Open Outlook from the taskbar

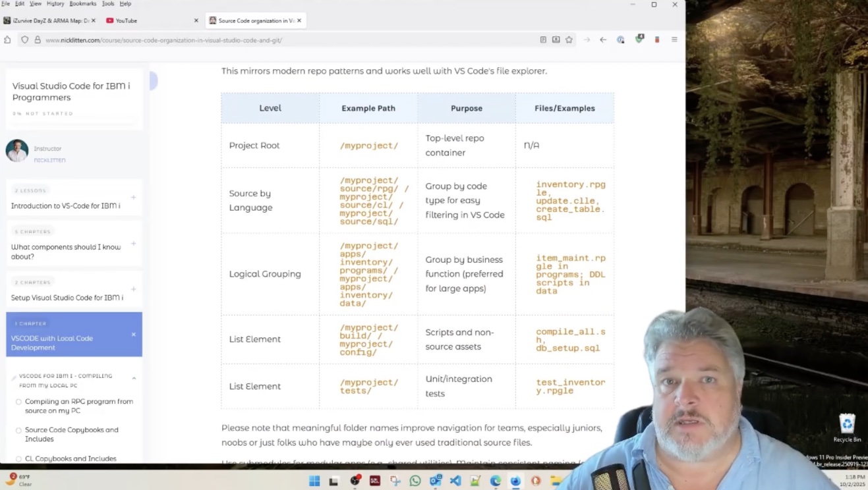436,481
